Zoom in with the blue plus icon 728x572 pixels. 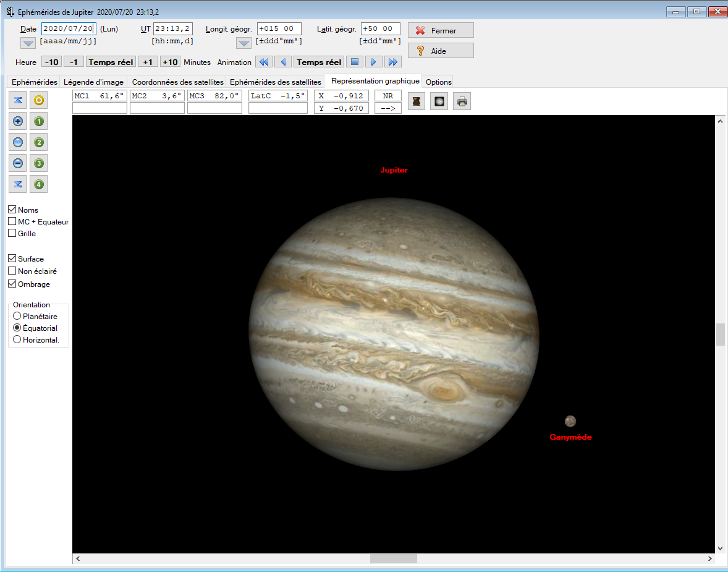tap(18, 121)
